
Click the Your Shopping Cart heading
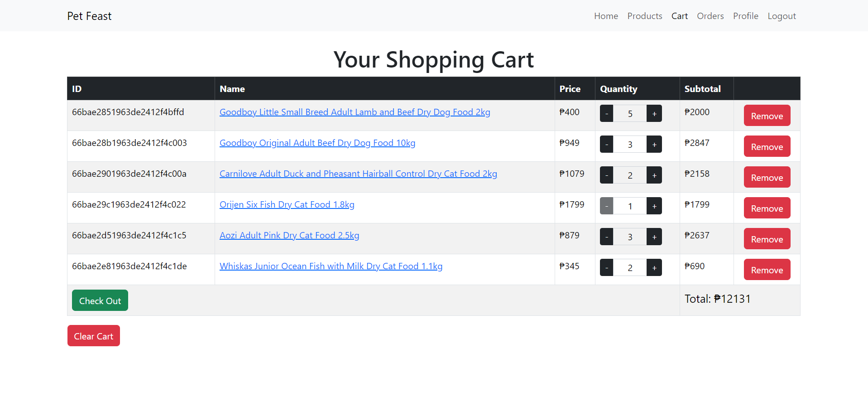tap(434, 59)
